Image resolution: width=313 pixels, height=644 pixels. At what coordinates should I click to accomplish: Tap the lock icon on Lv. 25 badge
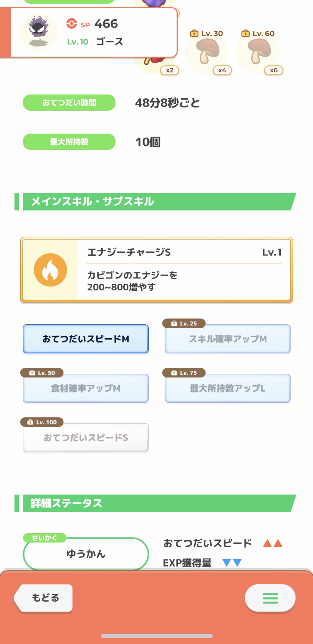[174, 323]
